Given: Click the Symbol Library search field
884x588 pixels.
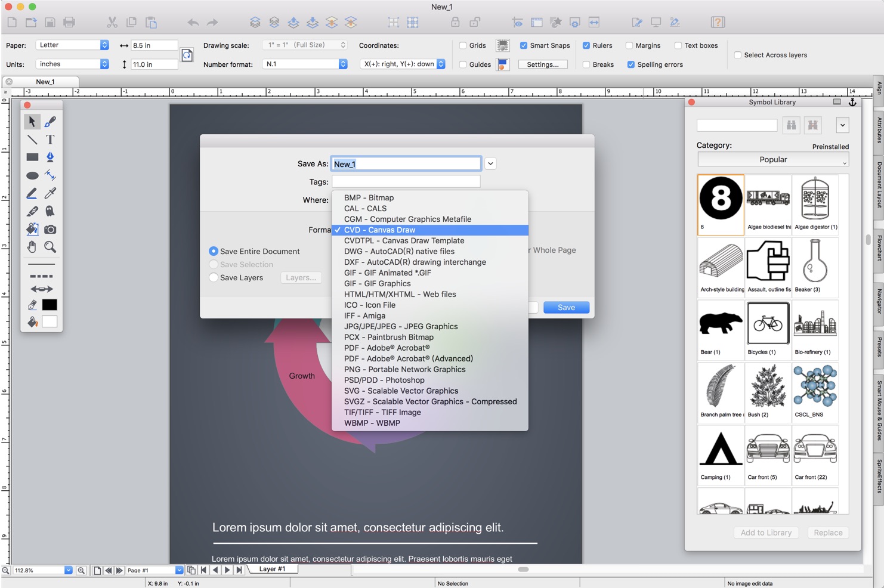Looking at the screenshot, I should 737,125.
